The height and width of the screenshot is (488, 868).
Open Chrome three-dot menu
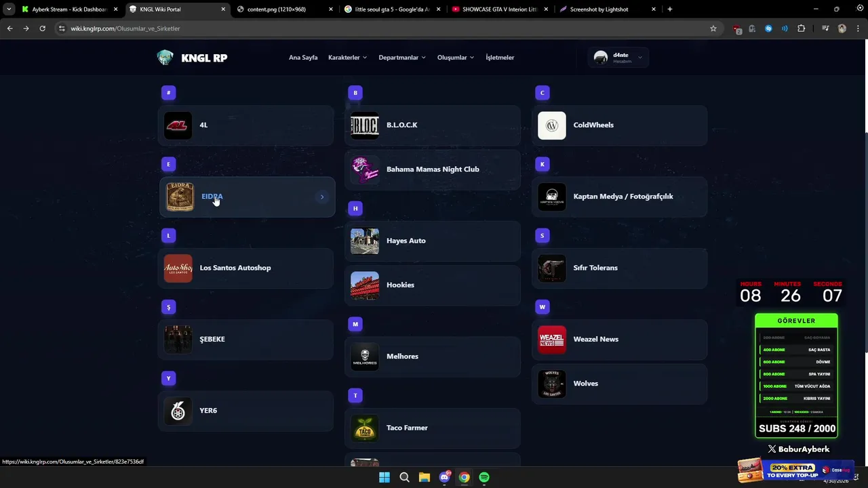pos(859,28)
